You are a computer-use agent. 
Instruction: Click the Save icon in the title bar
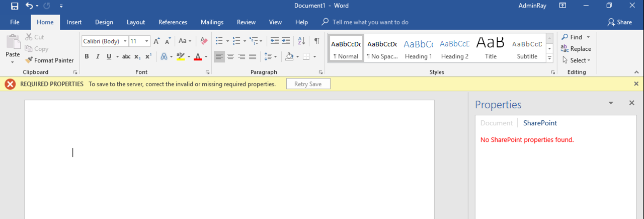coord(15,6)
